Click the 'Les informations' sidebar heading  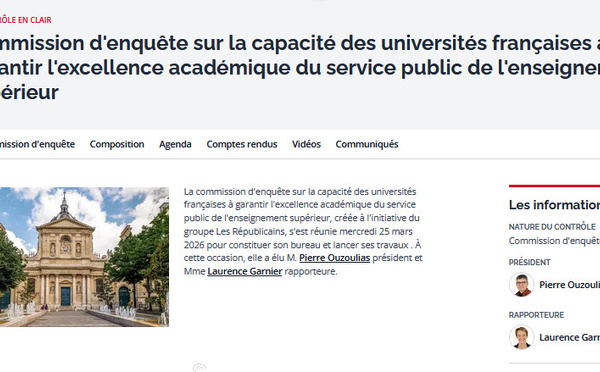(554, 205)
